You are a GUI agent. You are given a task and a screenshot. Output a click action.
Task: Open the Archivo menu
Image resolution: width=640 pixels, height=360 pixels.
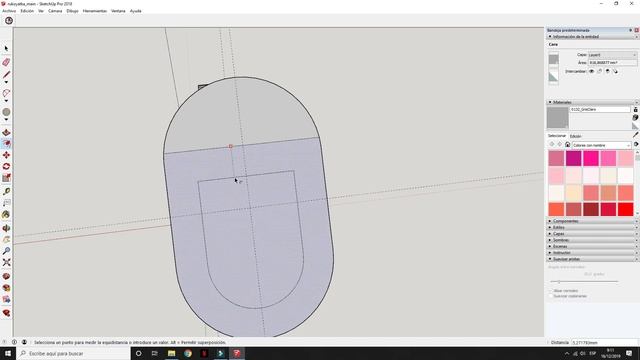9,11
